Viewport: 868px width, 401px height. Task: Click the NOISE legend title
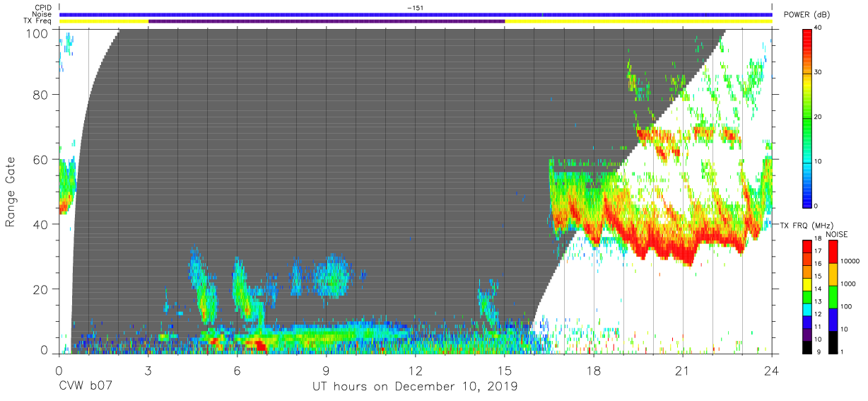(835, 234)
